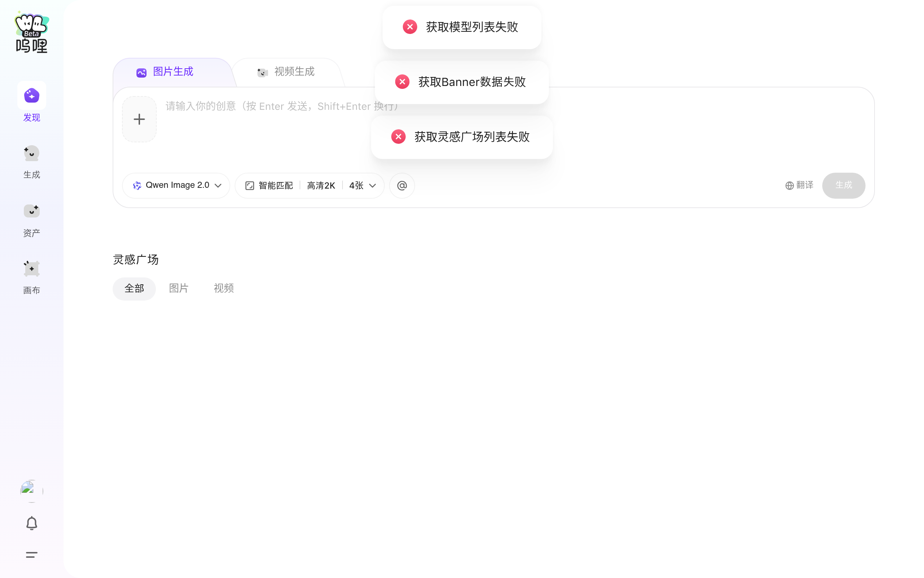Open the 发现 discover sidebar icon
Image resolution: width=924 pixels, height=578 pixels.
(x=32, y=96)
